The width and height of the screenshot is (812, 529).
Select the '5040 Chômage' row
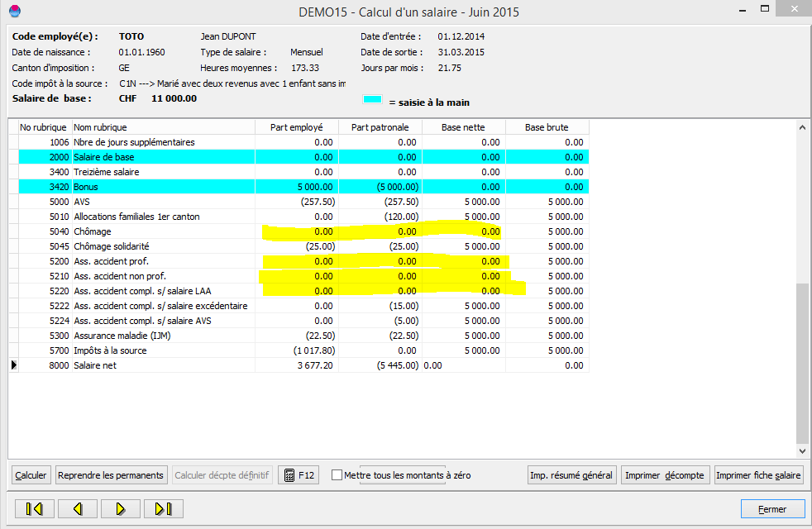click(303, 231)
